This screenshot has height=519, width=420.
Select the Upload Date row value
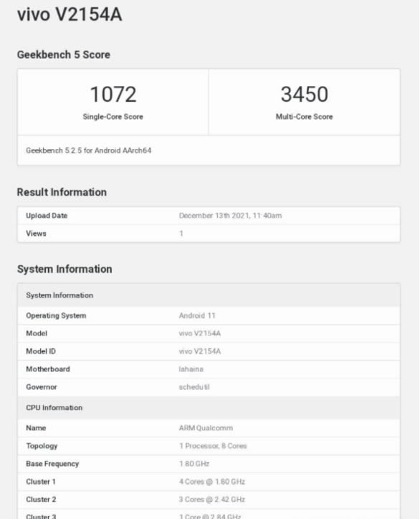(x=230, y=216)
